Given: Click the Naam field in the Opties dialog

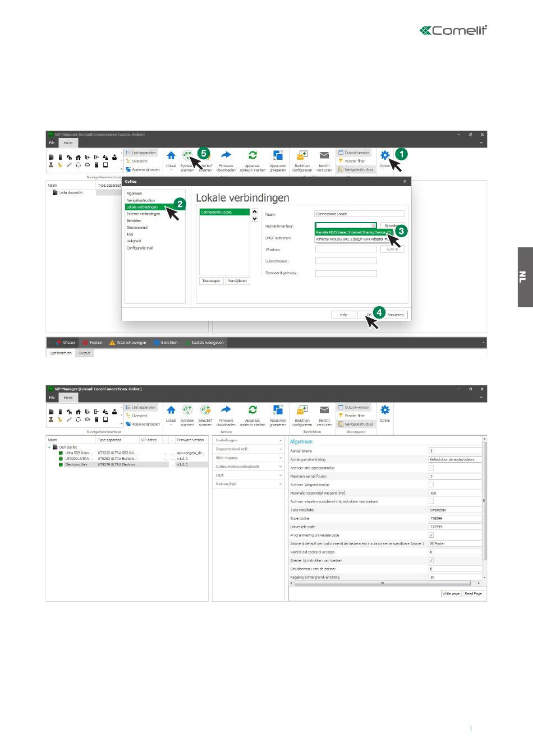Looking at the screenshot, I should (360, 214).
